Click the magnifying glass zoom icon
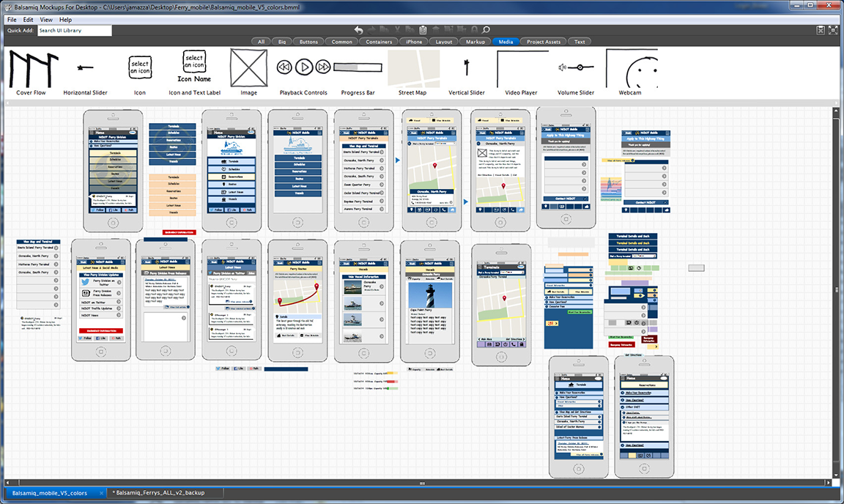This screenshot has width=844, height=504. click(x=485, y=30)
